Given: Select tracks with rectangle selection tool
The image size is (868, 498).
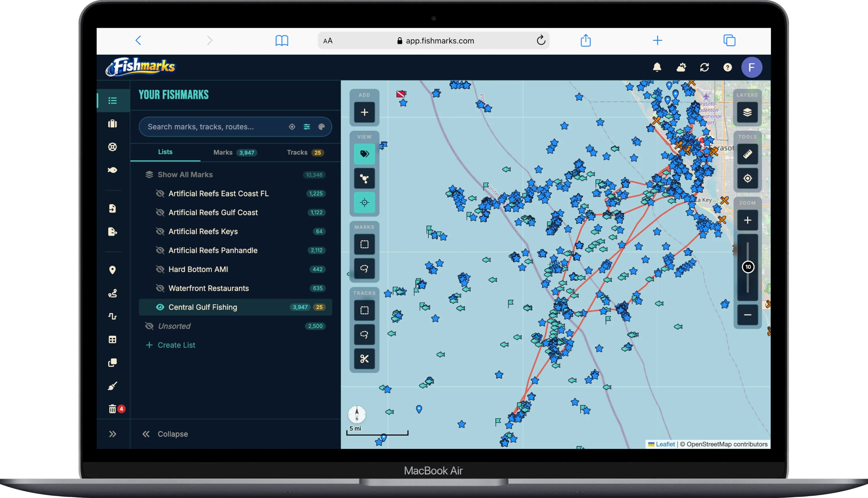Looking at the screenshot, I should tap(364, 310).
